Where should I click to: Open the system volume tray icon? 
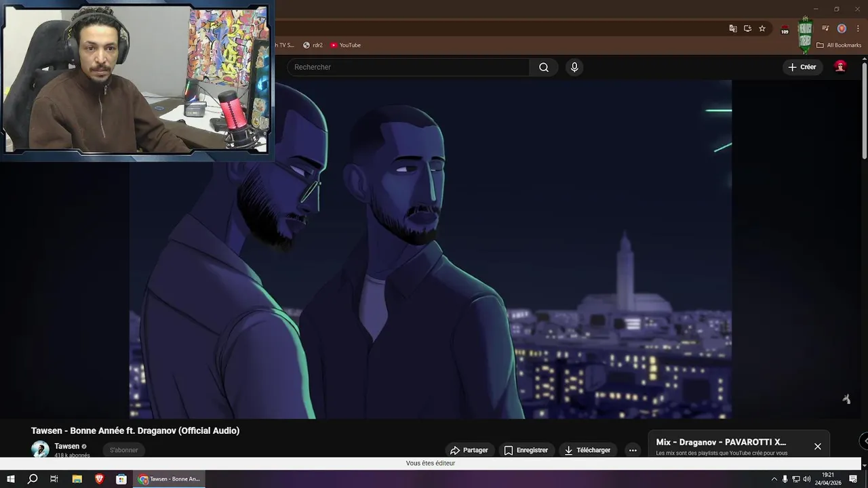click(x=807, y=479)
